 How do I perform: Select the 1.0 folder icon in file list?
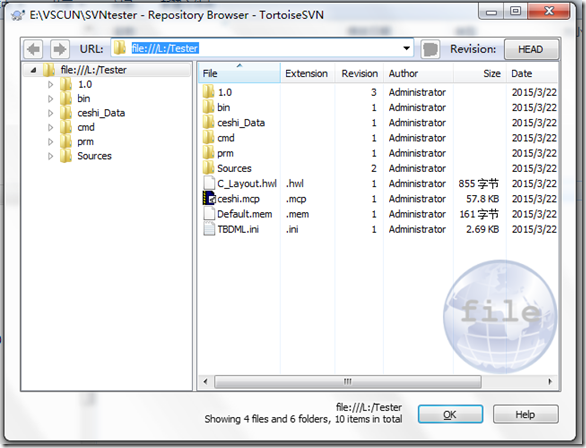coord(208,92)
